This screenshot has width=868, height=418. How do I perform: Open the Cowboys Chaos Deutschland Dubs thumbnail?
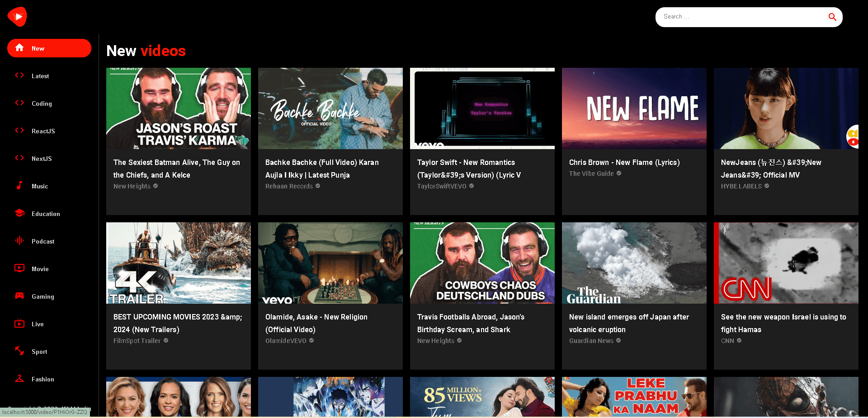point(482,263)
